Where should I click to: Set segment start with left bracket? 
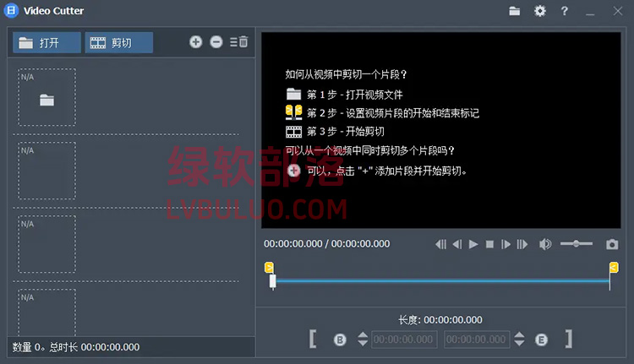coord(313,339)
